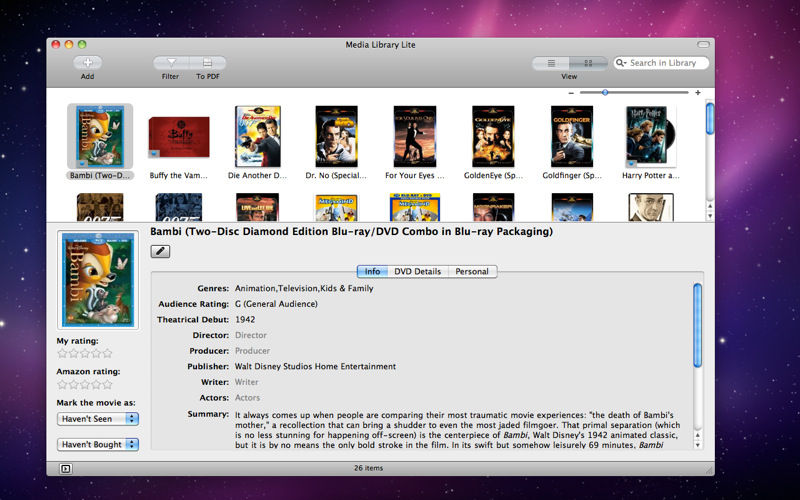The image size is (800, 500).
Task: Open the Filter tool
Action: (171, 63)
